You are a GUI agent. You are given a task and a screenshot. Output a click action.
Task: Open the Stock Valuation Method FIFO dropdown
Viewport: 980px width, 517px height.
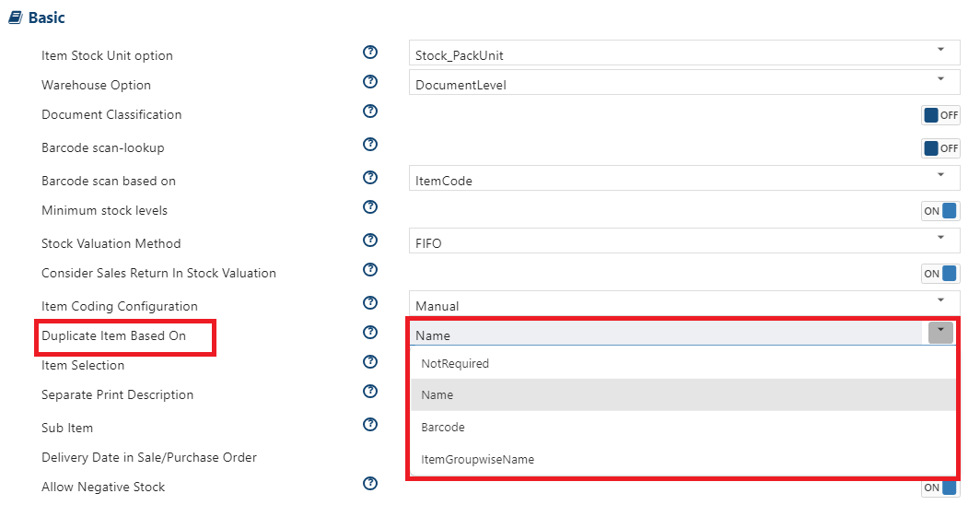[684, 240]
